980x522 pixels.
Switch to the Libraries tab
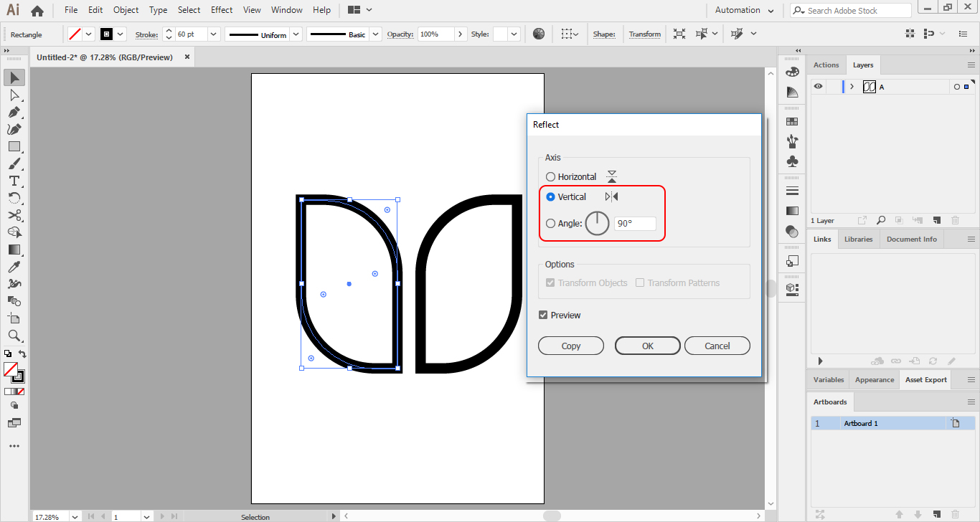[858, 239]
